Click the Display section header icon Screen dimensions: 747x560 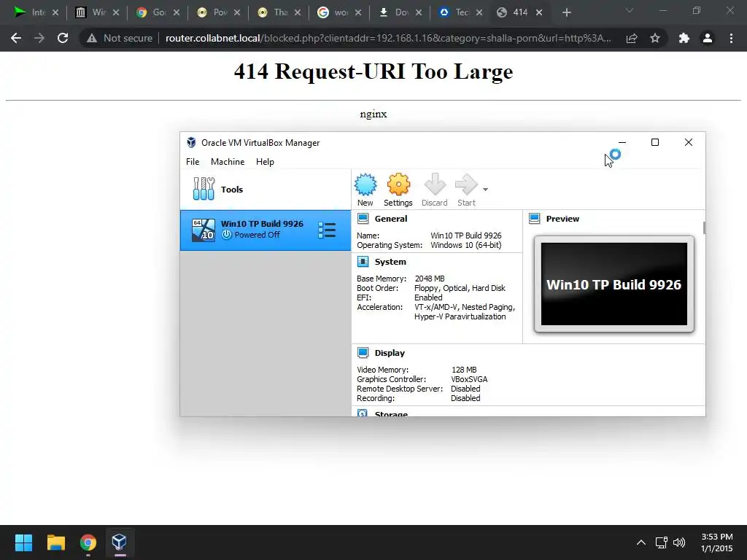tap(363, 352)
